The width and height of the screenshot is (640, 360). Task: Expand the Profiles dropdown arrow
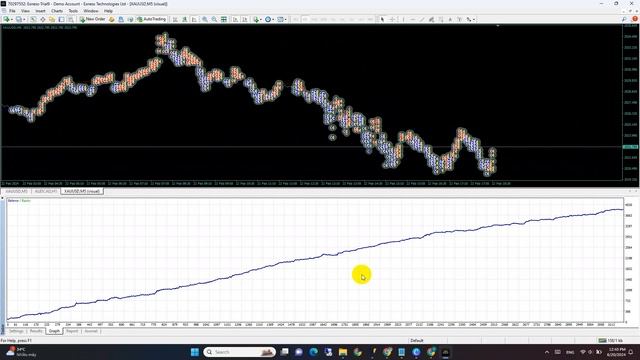click(24, 19)
